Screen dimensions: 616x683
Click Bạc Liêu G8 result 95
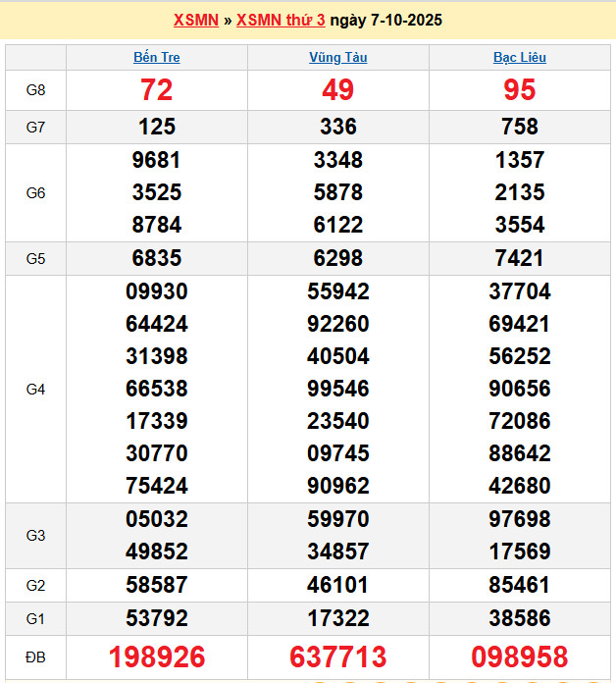[x=519, y=90]
